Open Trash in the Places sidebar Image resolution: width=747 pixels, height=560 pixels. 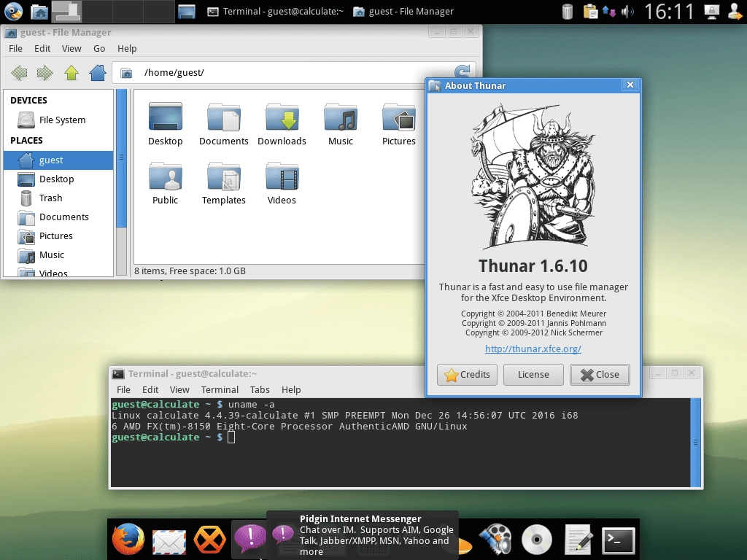(x=58, y=198)
